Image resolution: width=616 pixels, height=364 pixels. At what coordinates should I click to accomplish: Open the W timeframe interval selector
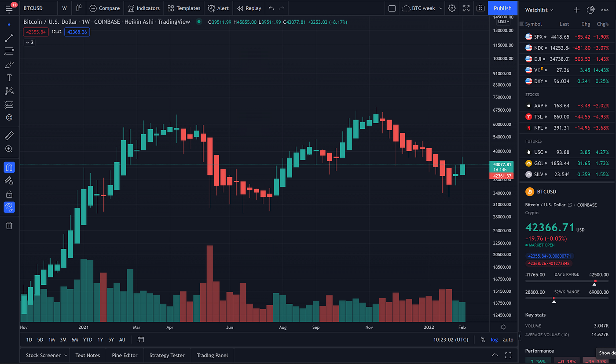pyautogui.click(x=65, y=8)
